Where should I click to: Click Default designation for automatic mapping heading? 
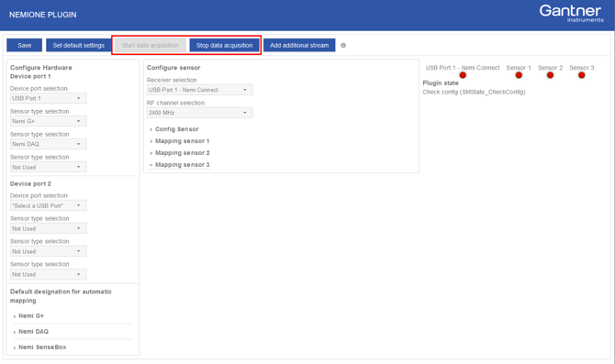[61, 296]
